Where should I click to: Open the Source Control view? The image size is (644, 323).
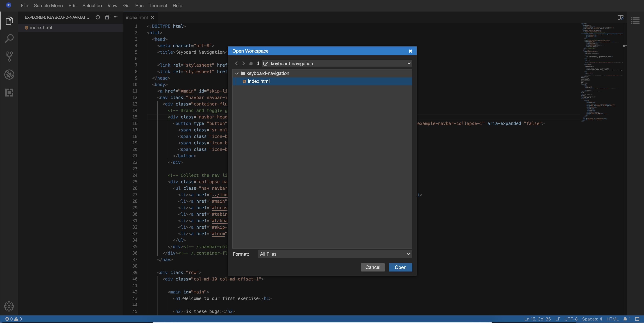[9, 56]
